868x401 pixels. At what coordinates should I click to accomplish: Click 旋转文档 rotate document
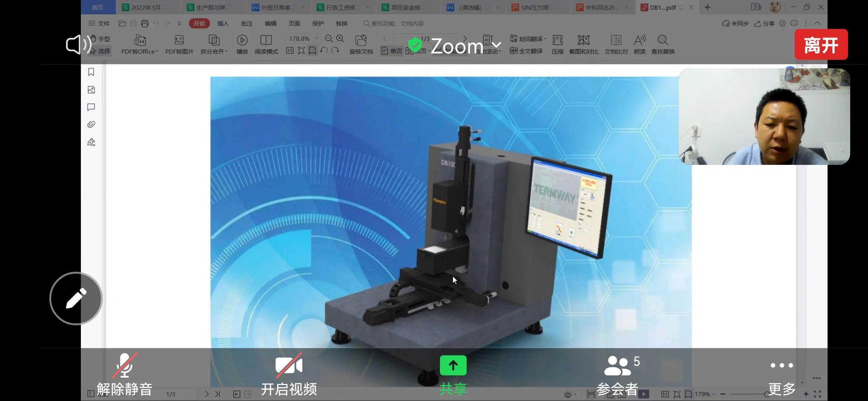[361, 45]
